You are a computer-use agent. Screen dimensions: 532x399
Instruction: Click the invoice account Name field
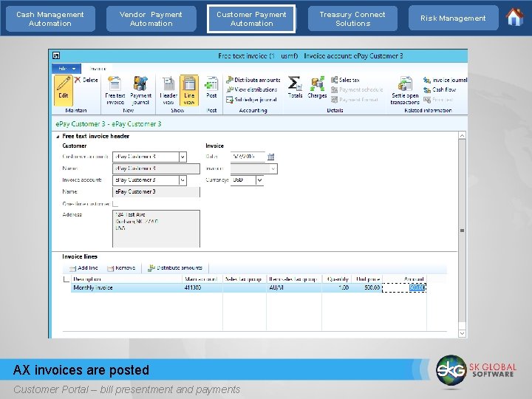[x=156, y=191]
